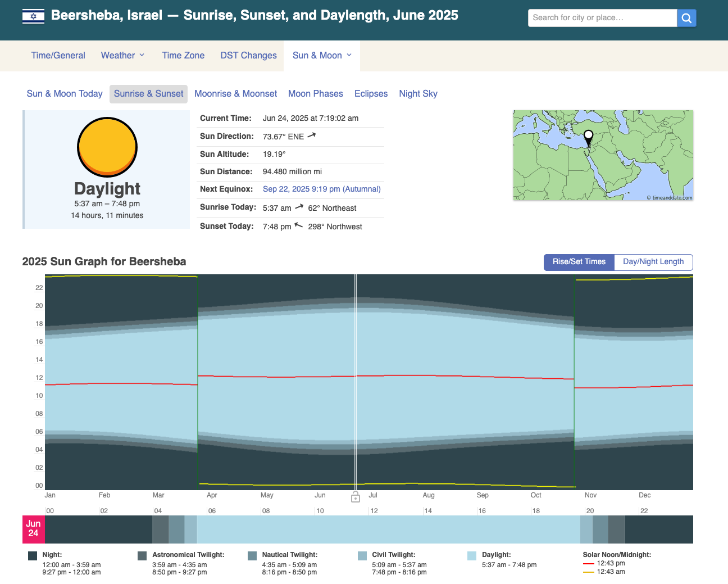The height and width of the screenshot is (584, 728).
Task: Click the magnifier search button
Action: 686,18
